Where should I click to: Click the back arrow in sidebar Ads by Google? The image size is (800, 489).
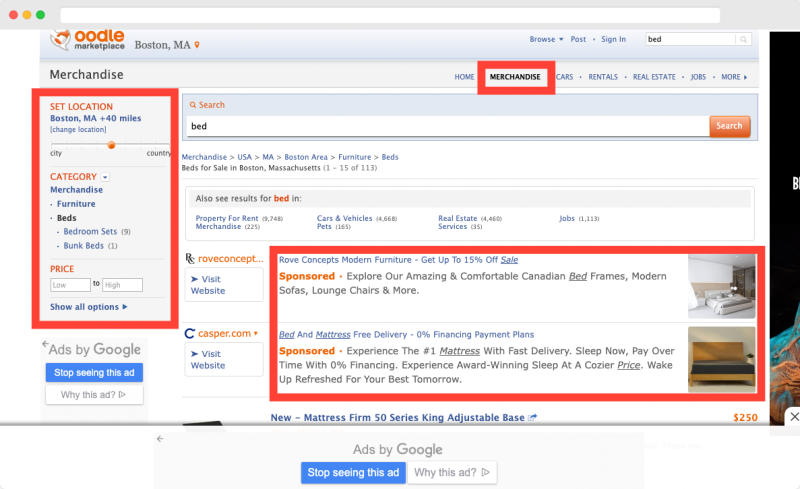45,344
